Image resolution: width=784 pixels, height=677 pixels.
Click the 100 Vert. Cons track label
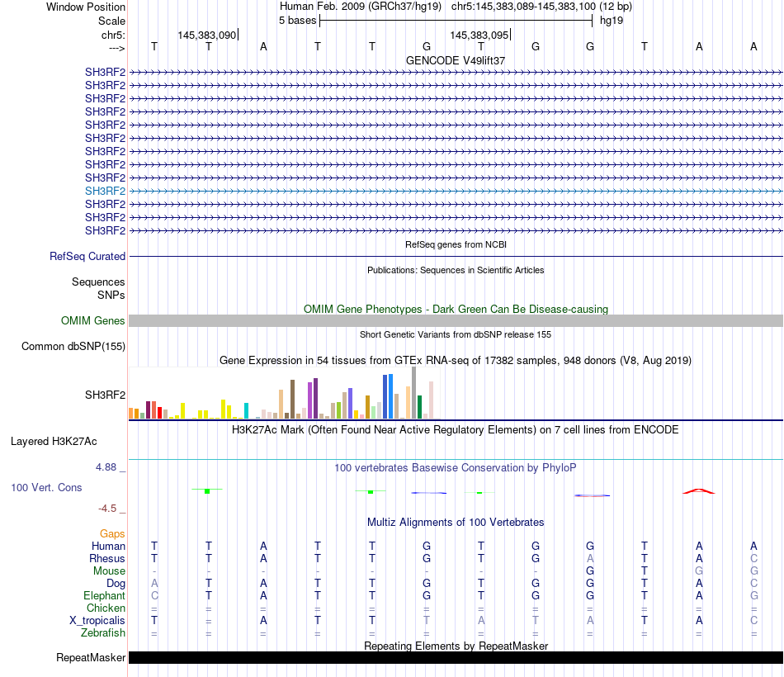coord(46,487)
